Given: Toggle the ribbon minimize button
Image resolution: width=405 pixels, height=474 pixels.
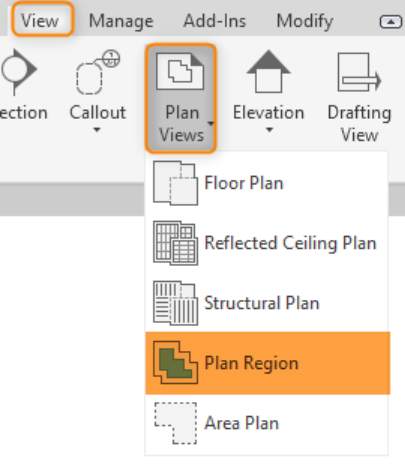Looking at the screenshot, I should (391, 22).
